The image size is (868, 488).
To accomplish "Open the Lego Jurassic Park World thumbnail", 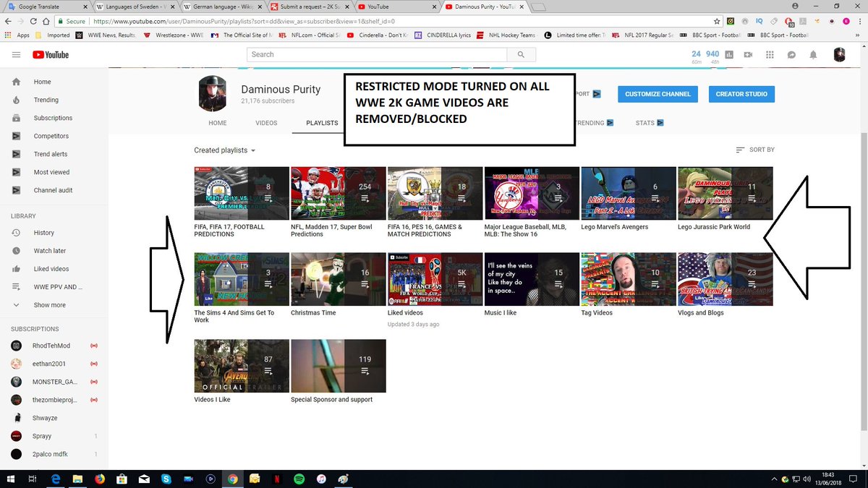I will click(x=725, y=193).
